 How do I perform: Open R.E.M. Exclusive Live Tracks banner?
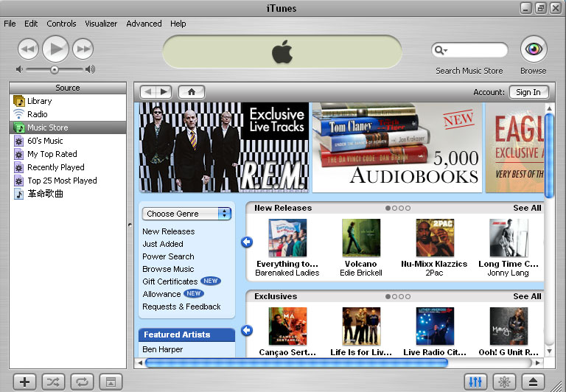pyautogui.click(x=224, y=147)
